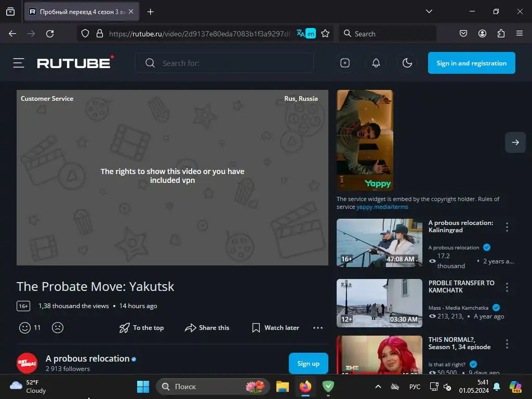Dislike the video with the sad face icon
The image size is (532, 399).
click(x=58, y=328)
